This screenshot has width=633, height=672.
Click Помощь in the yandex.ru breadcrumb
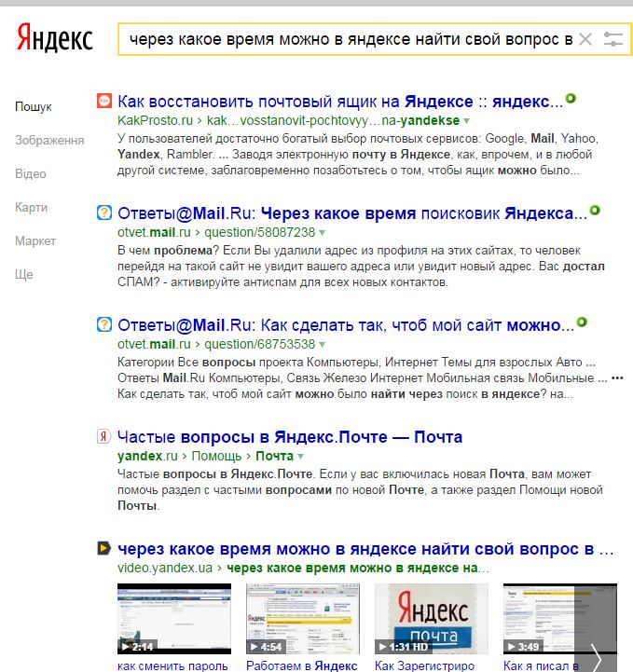point(216,456)
